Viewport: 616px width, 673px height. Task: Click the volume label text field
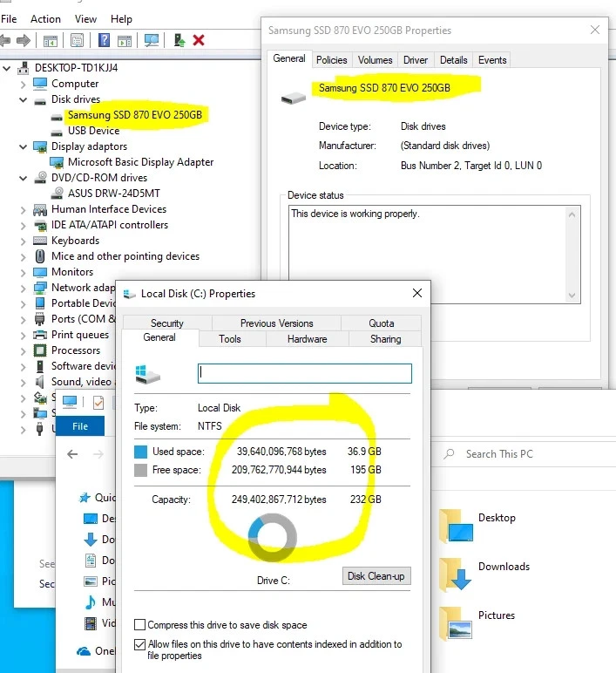[305, 373]
